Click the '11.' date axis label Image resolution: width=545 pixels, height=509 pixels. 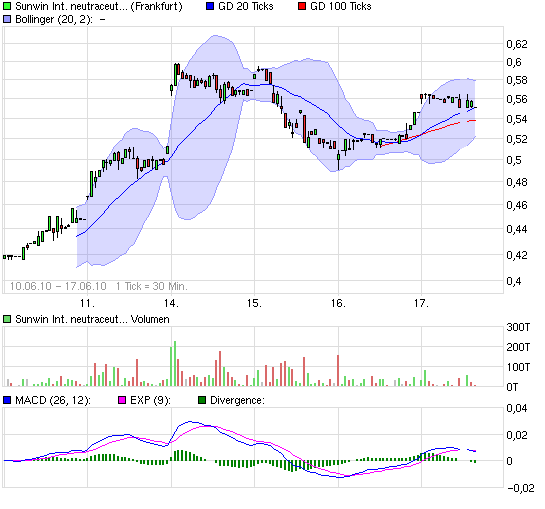[x=87, y=303]
